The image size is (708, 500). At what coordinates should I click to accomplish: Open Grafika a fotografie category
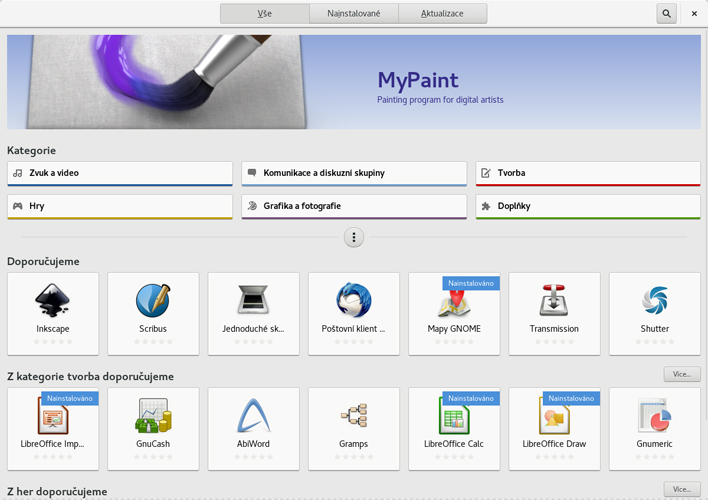[354, 207]
